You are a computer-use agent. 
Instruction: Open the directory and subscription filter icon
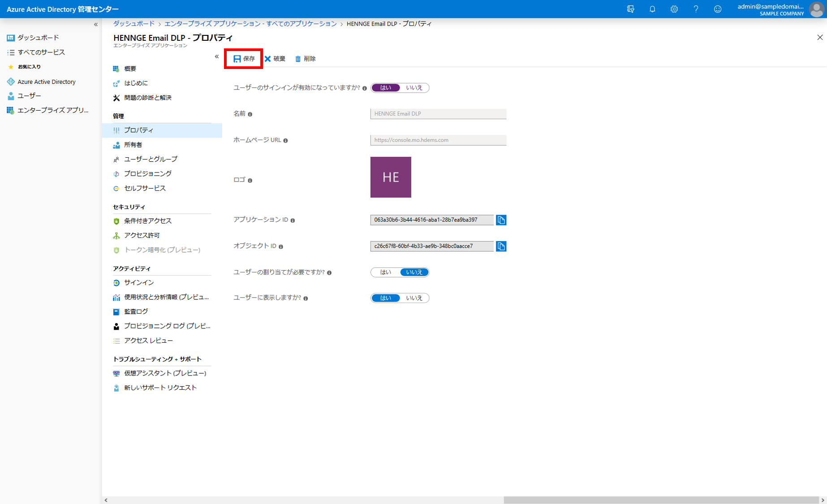click(x=630, y=9)
